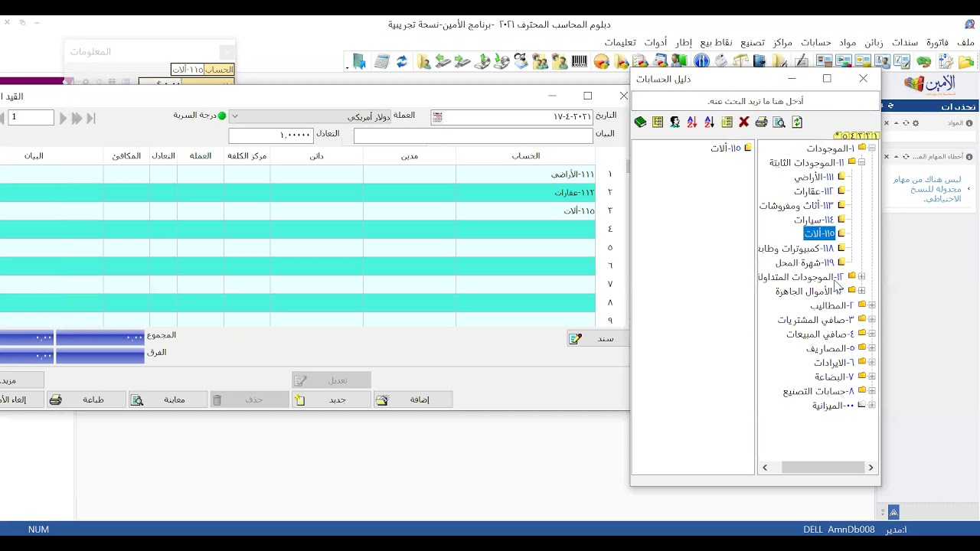Click the blue restaurant fork-and-knife icon
Image resolution: width=980 pixels, height=551 pixels.
pos(701,61)
